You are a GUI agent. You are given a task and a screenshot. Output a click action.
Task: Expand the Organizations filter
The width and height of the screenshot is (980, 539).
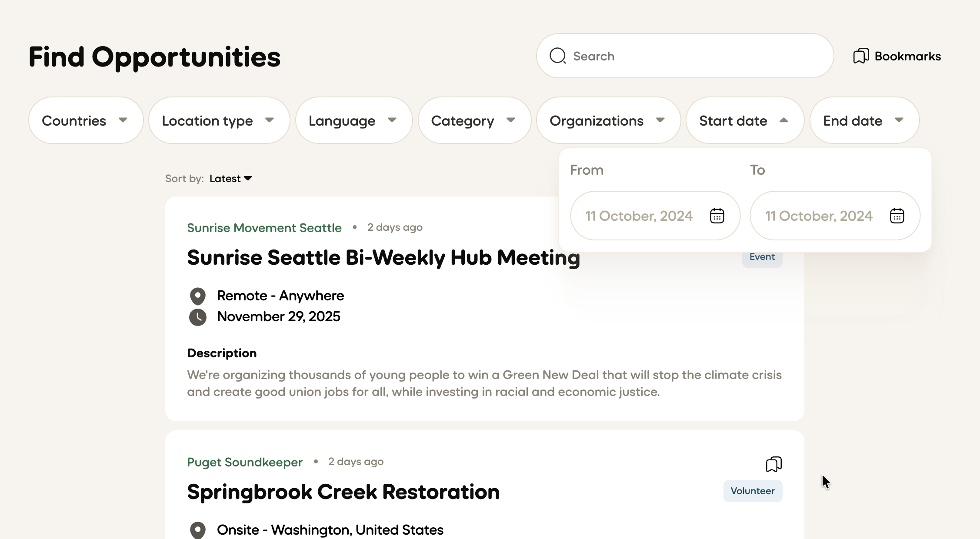[608, 120]
